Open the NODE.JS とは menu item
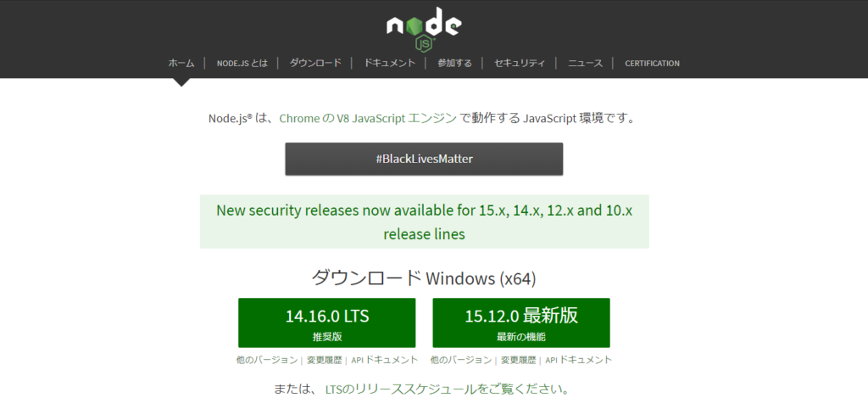 click(242, 63)
